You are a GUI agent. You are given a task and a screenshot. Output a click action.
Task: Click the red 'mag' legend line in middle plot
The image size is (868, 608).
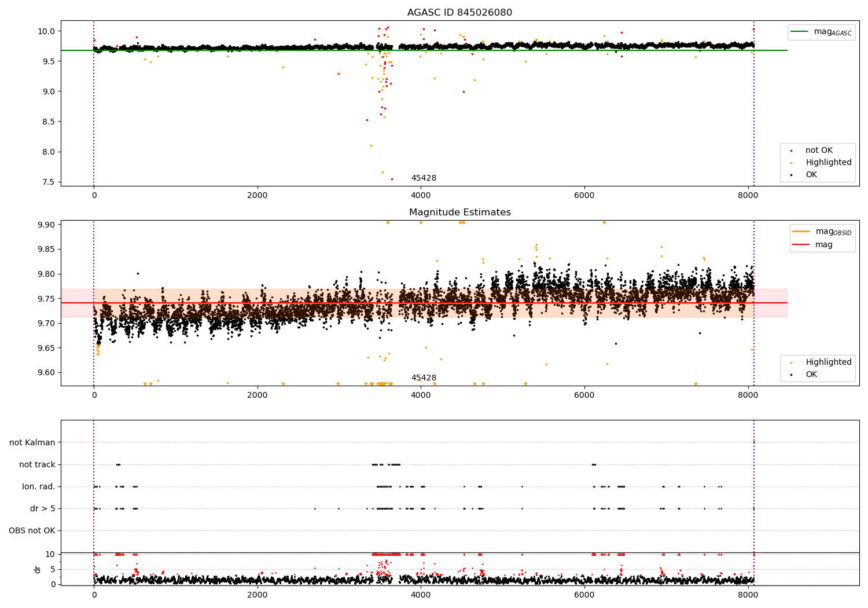(x=801, y=245)
